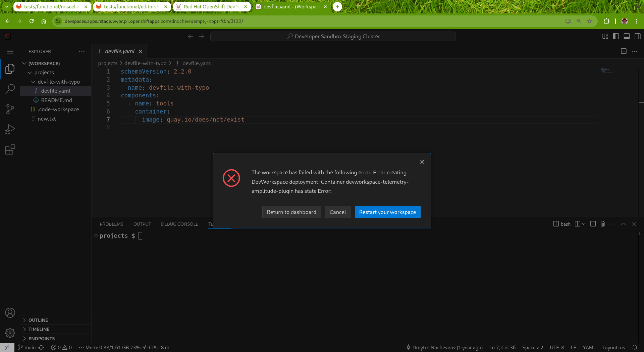Open the .code-workspace file

click(x=56, y=109)
